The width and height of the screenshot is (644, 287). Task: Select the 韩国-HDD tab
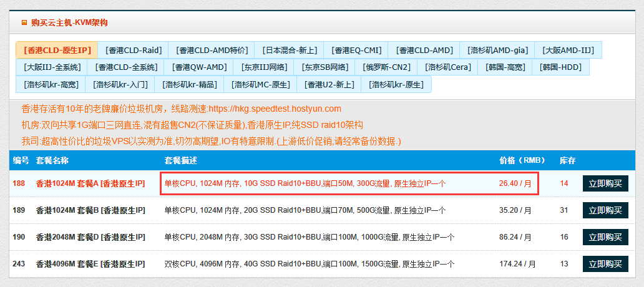[x=561, y=67]
